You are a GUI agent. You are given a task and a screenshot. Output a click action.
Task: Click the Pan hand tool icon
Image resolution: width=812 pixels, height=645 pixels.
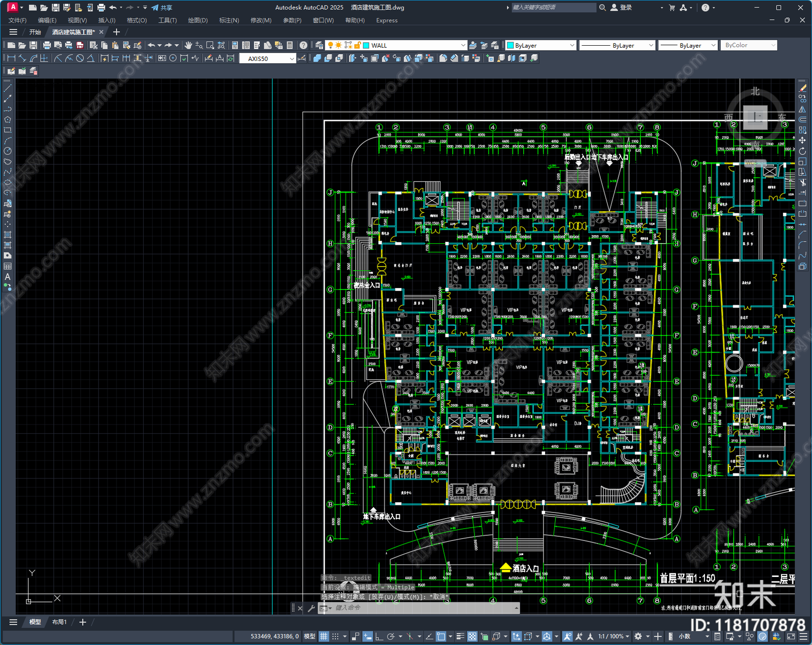pyautogui.click(x=188, y=45)
